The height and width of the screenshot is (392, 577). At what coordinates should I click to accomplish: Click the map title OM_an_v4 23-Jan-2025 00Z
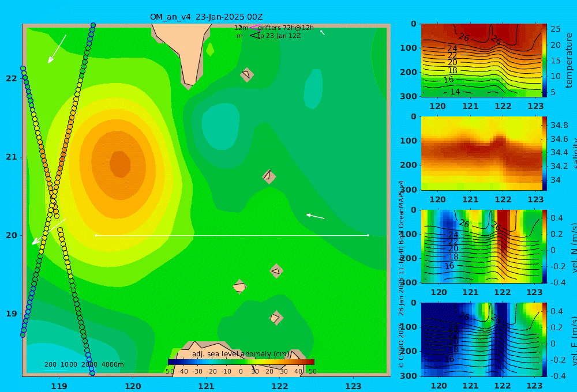(206, 17)
